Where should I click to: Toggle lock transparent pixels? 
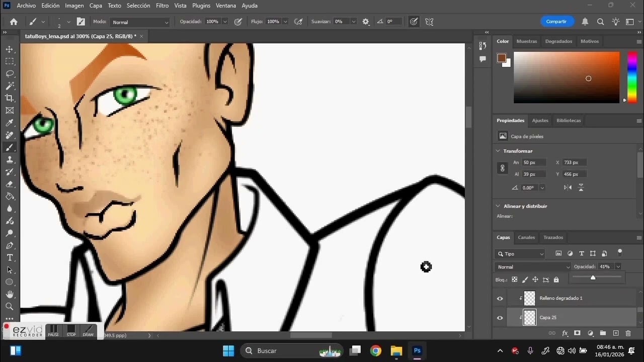click(x=514, y=280)
